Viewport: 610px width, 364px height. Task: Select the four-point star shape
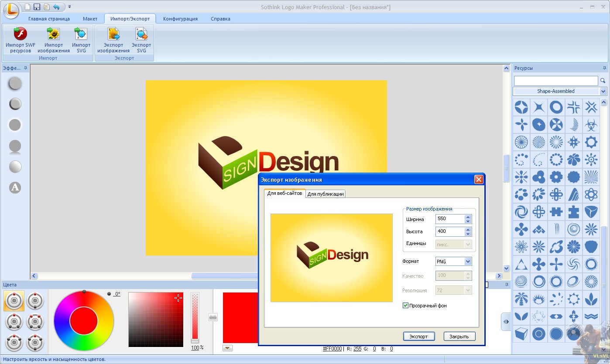coord(538,107)
